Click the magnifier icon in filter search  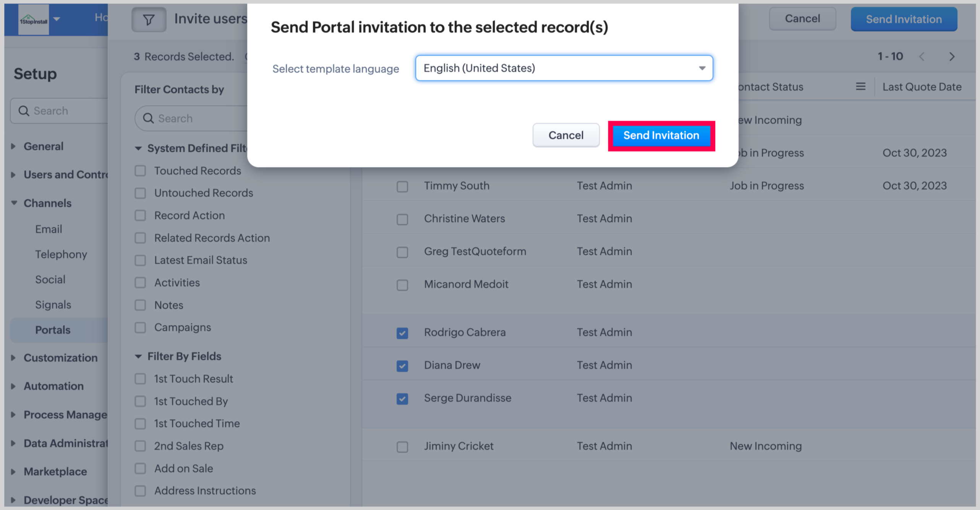tap(148, 118)
